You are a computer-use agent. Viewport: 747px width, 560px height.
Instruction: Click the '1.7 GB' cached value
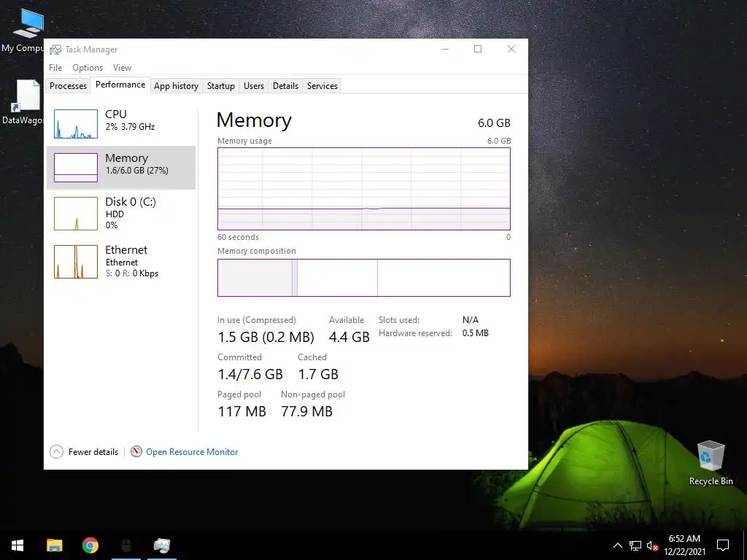tap(318, 374)
